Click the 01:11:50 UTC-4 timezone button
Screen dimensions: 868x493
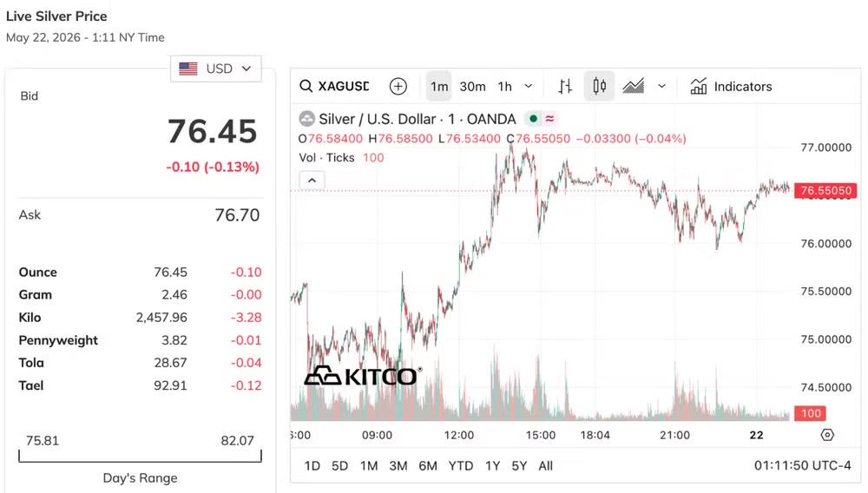tap(802, 466)
